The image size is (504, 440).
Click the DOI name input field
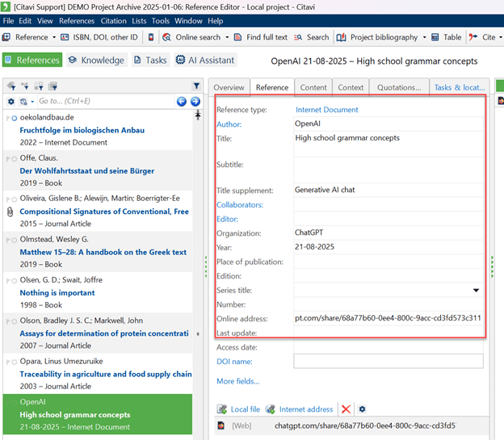(388, 361)
